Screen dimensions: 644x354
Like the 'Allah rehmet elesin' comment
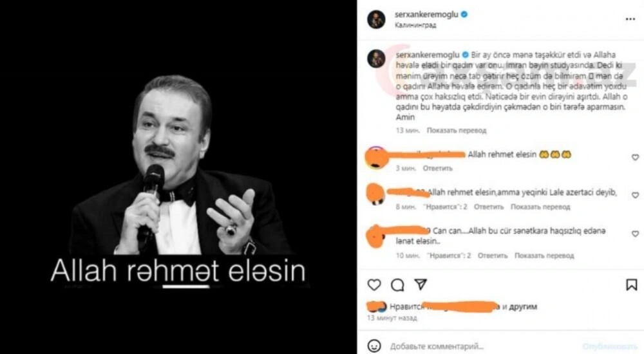tap(635, 157)
